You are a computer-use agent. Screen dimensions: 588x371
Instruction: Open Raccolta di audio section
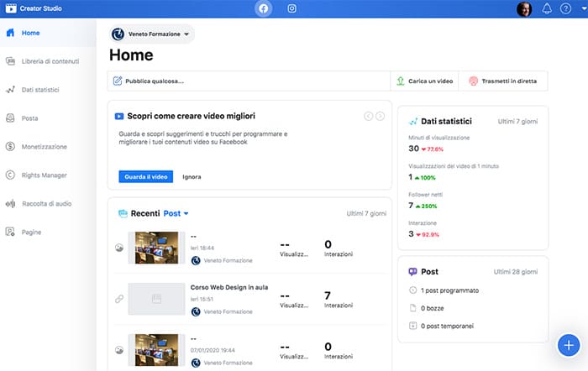(x=48, y=203)
